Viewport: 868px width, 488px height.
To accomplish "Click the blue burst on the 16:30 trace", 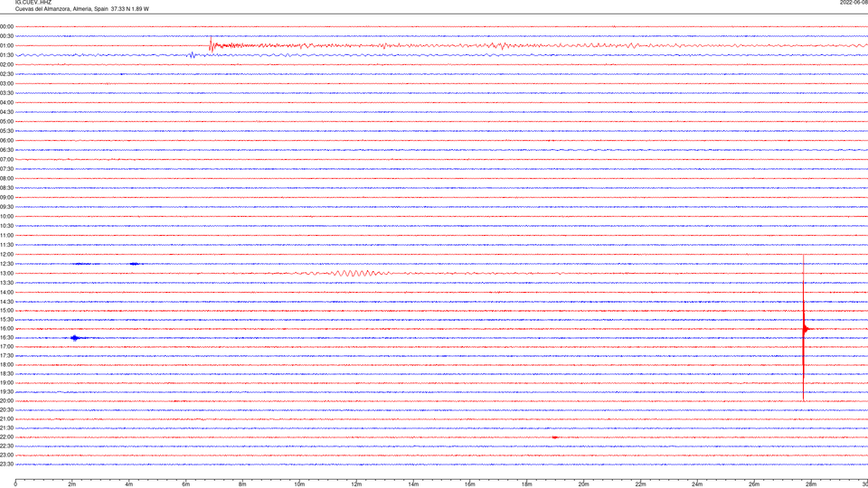I will [75, 337].
